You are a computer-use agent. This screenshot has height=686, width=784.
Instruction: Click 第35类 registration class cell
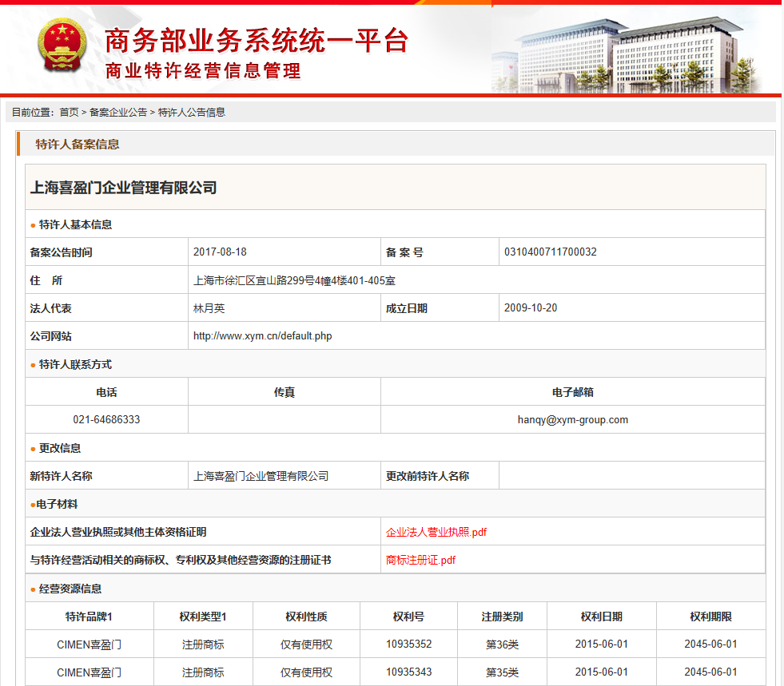pos(502,672)
